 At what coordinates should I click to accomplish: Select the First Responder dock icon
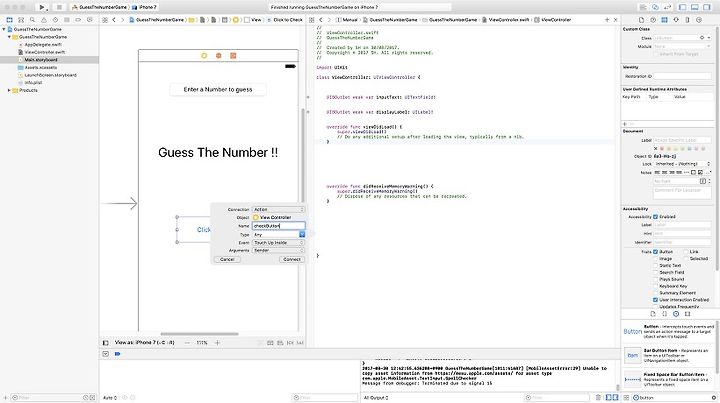(x=219, y=56)
